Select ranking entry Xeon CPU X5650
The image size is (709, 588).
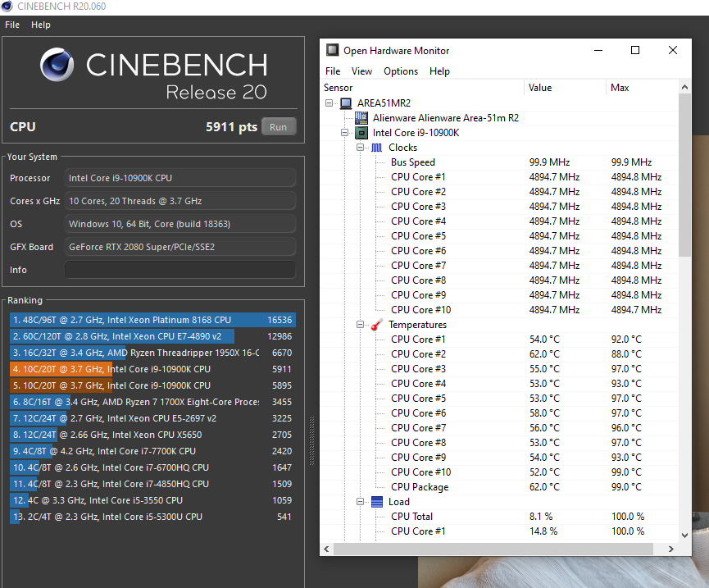[x=152, y=435]
